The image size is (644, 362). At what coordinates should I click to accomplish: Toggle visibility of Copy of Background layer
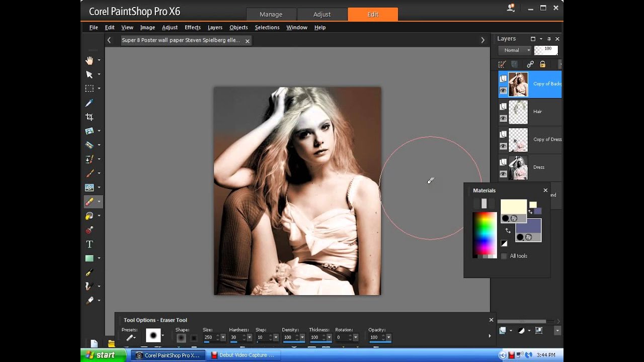point(503,90)
